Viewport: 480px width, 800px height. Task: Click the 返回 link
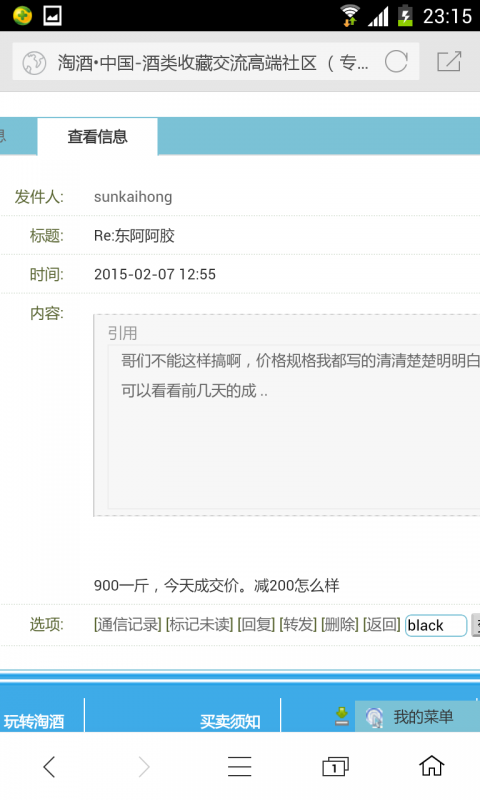click(382, 624)
